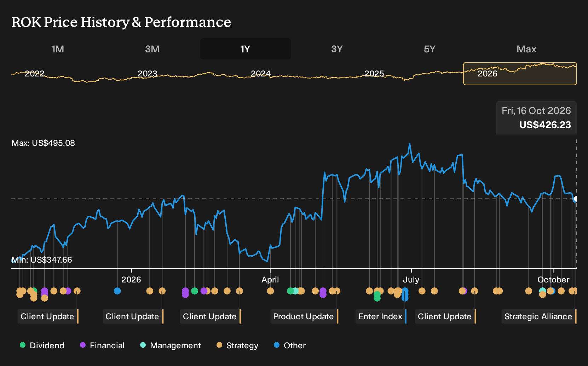Click the blue Other event dot left of 2026
588x366 pixels.
117,291
